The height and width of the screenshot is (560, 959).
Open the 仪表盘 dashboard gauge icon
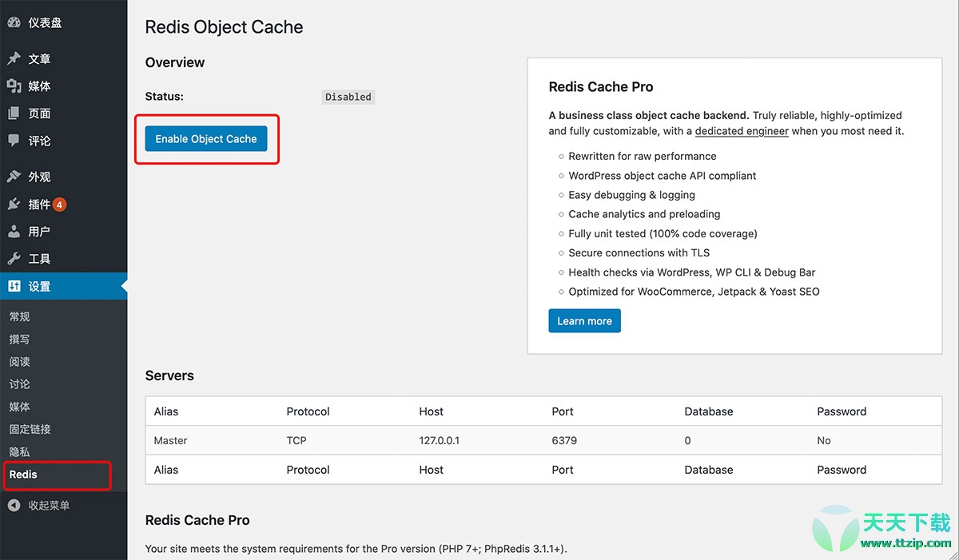[x=14, y=22]
